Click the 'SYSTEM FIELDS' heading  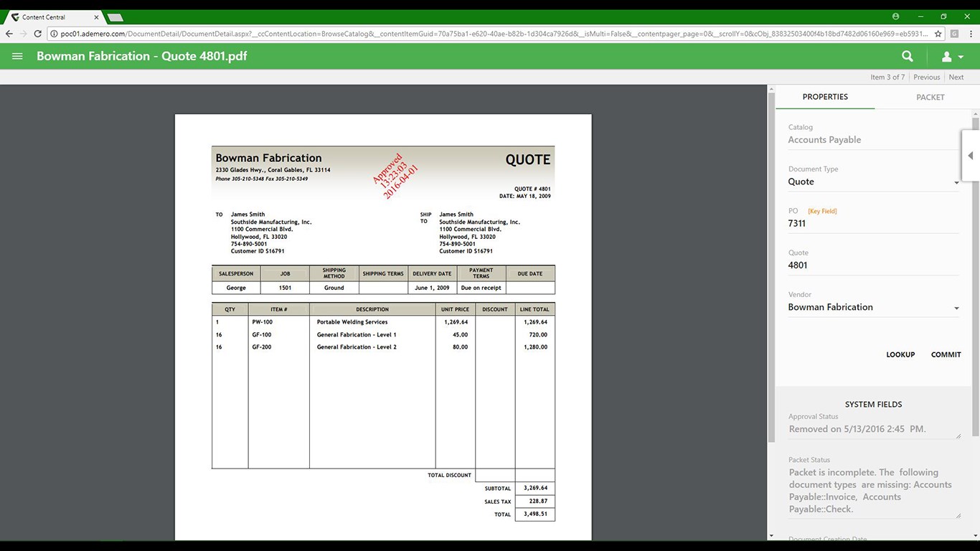[873, 405]
